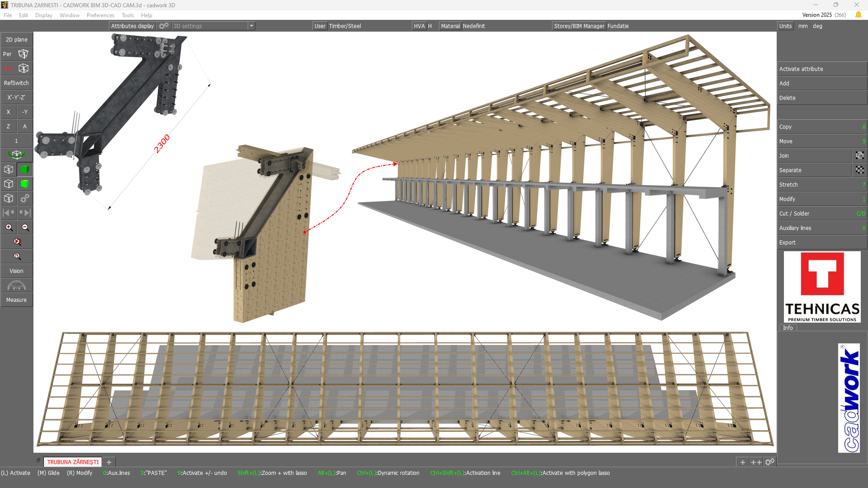Viewport: 868px width, 488px height.
Task: Click the zoom out magnifier
Action: [25, 227]
